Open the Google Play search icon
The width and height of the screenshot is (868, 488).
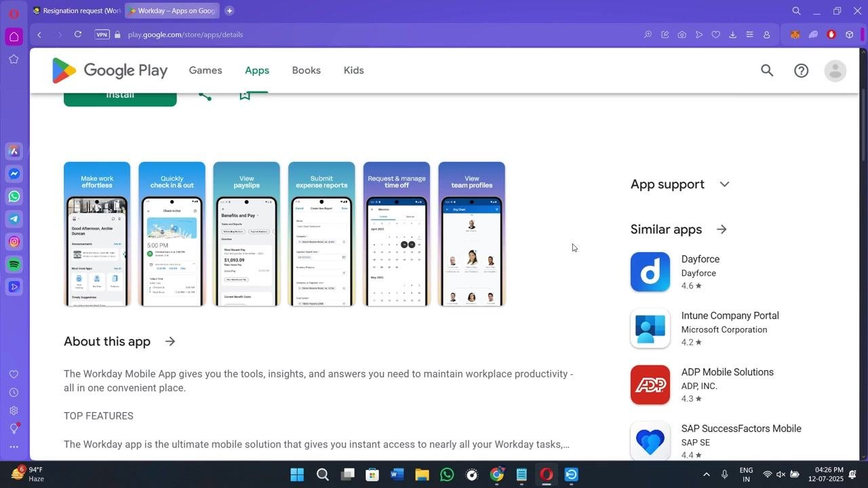(767, 70)
